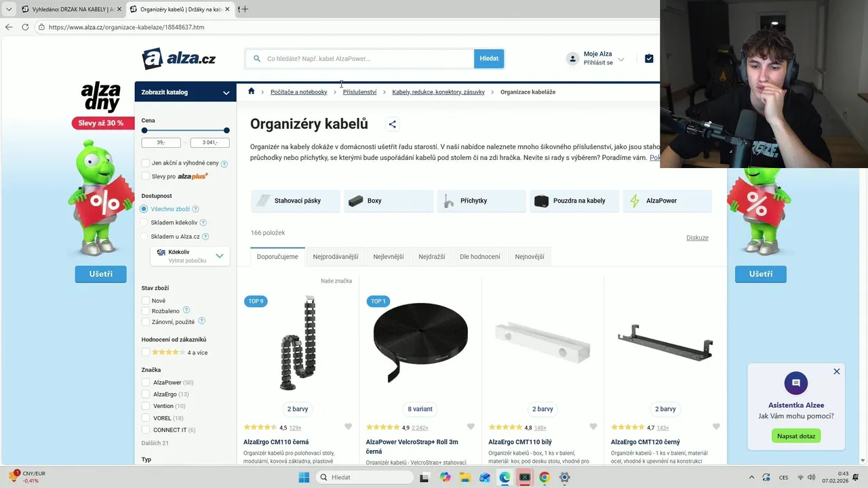
Task: Open Copilot from the taskbar
Action: pyautogui.click(x=445, y=477)
